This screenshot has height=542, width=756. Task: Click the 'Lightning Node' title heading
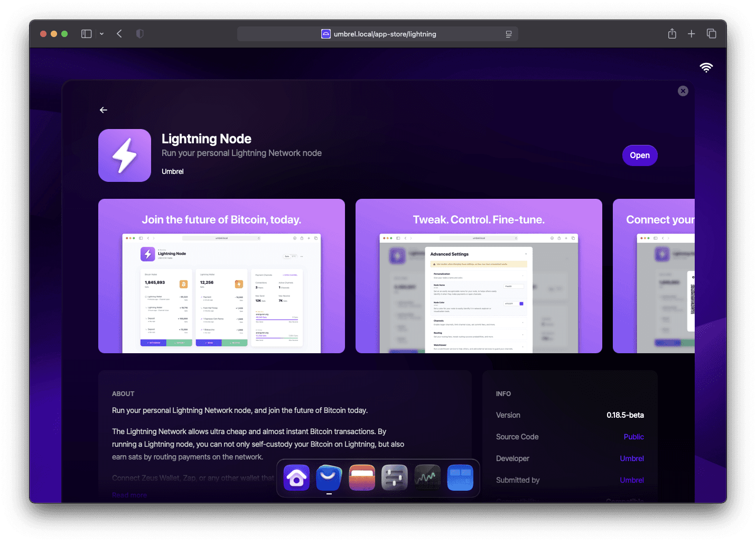click(x=207, y=139)
